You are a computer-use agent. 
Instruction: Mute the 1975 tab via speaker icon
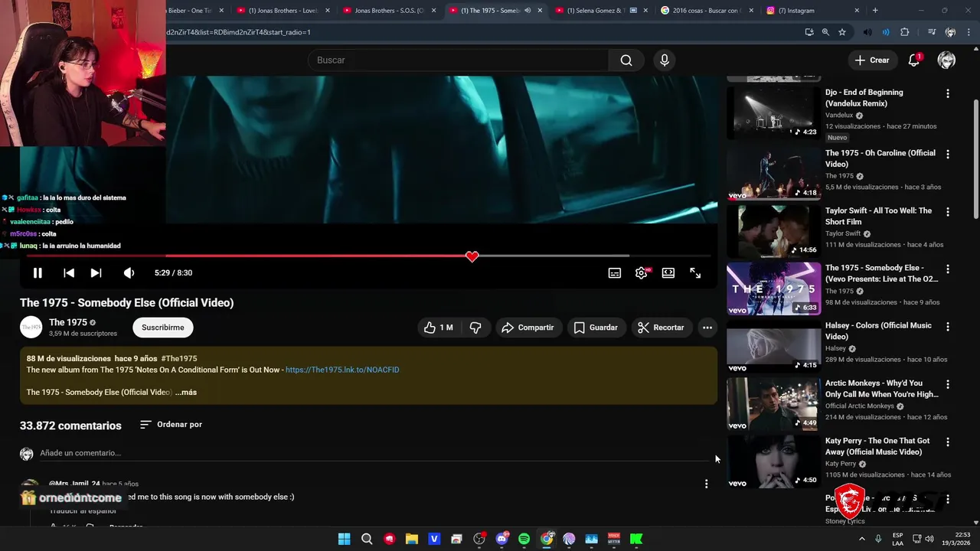coord(528,11)
